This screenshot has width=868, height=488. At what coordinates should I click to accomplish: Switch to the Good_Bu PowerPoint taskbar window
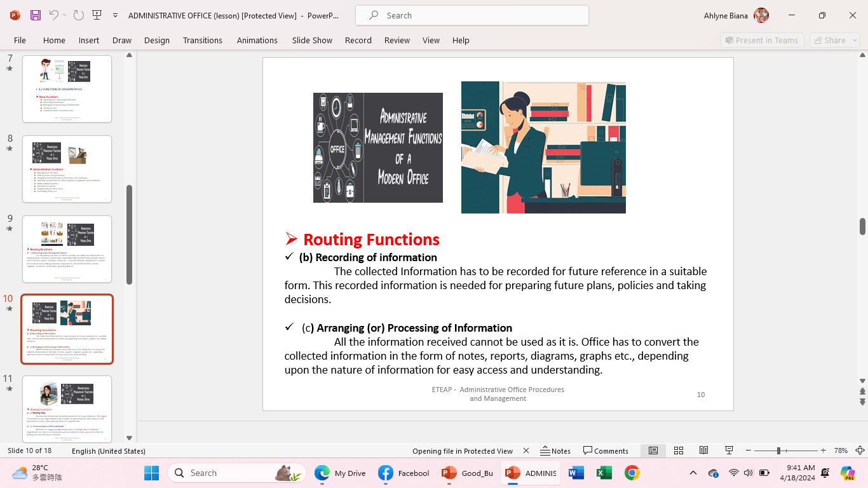tap(468, 473)
